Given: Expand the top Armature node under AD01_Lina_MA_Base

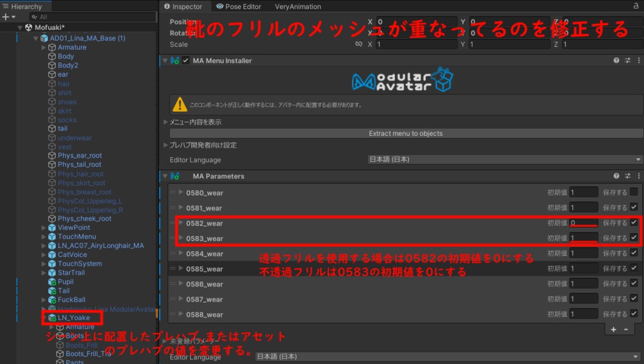Looking at the screenshot, I should point(43,47).
